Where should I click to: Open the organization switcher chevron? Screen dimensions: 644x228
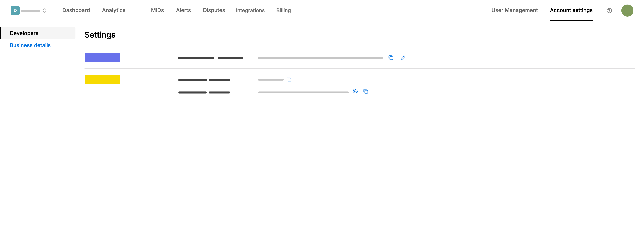pos(44,10)
